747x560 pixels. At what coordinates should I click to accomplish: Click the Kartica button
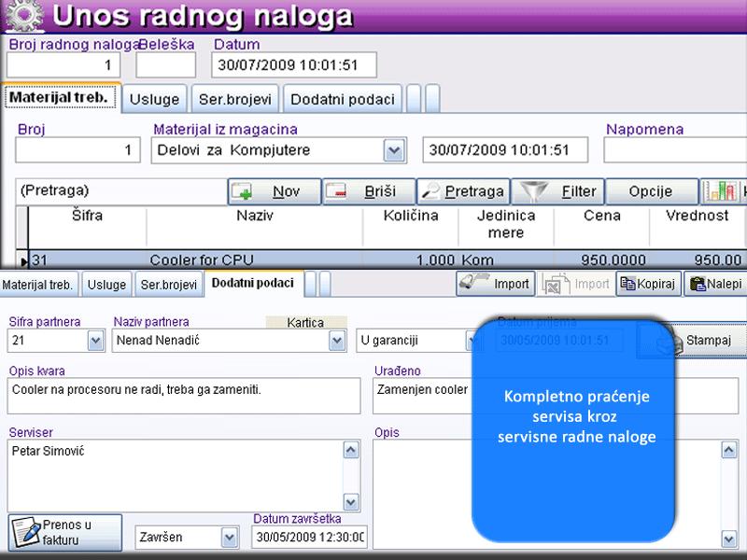(x=305, y=323)
